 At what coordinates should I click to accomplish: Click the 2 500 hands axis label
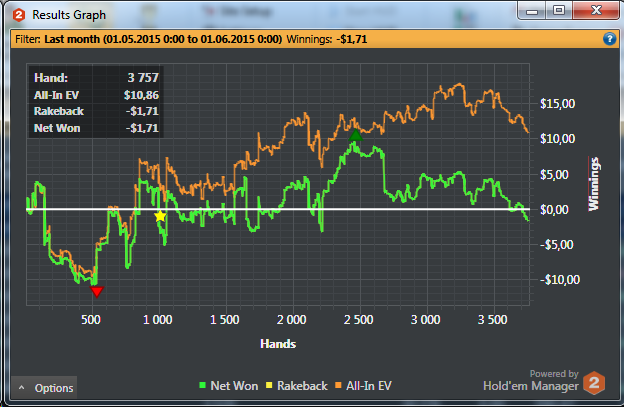coord(359,319)
